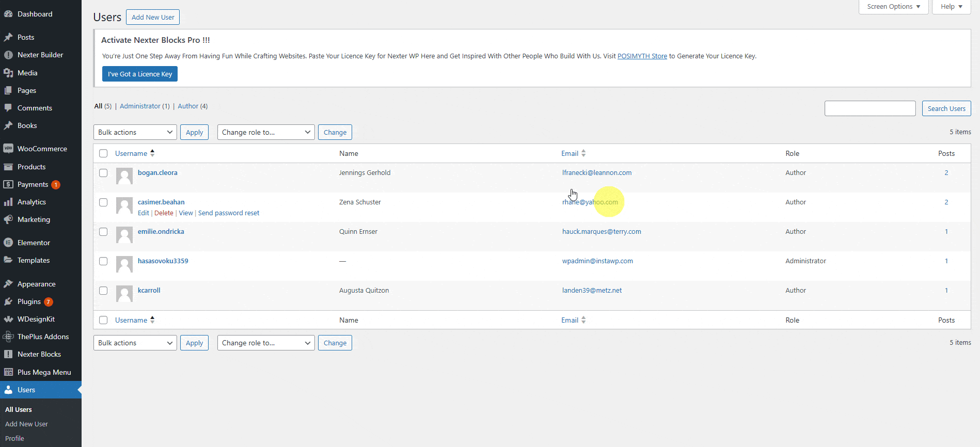Show All (5) users filter
980x447 pixels.
(103, 106)
